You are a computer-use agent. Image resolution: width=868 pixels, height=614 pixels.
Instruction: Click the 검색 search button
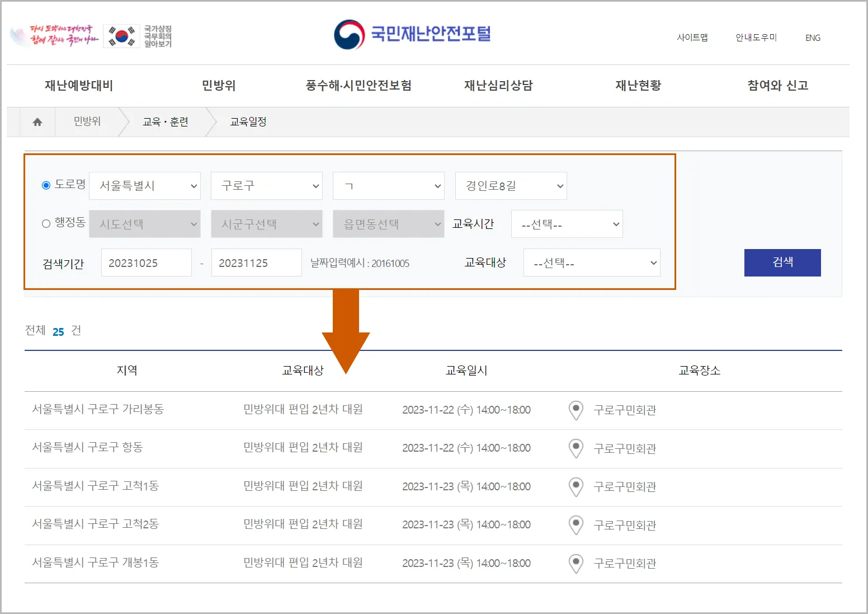782,262
